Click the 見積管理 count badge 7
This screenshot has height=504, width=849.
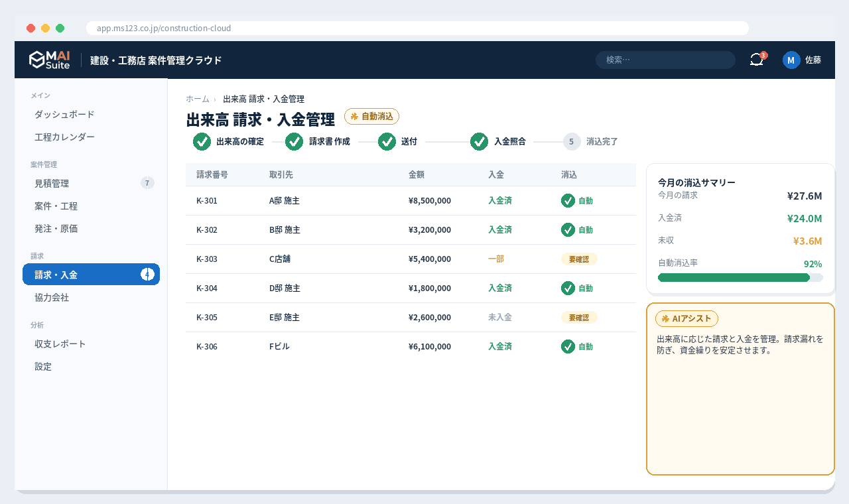[x=147, y=183]
